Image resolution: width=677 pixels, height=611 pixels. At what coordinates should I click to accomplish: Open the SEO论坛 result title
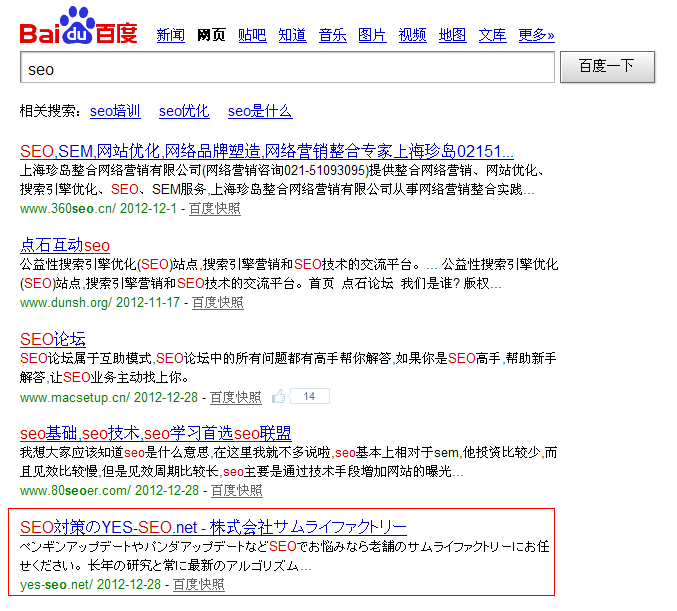point(53,339)
